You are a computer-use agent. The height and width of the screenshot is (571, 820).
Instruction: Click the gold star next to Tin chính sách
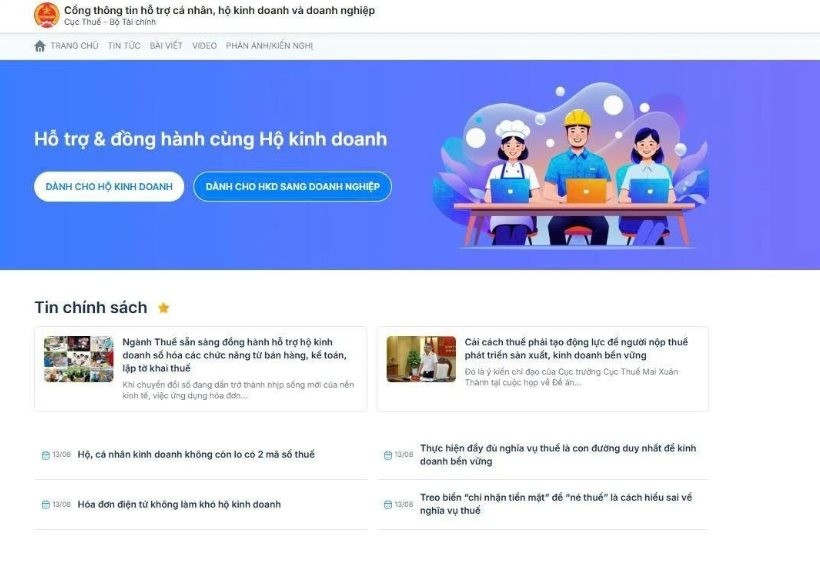(164, 307)
